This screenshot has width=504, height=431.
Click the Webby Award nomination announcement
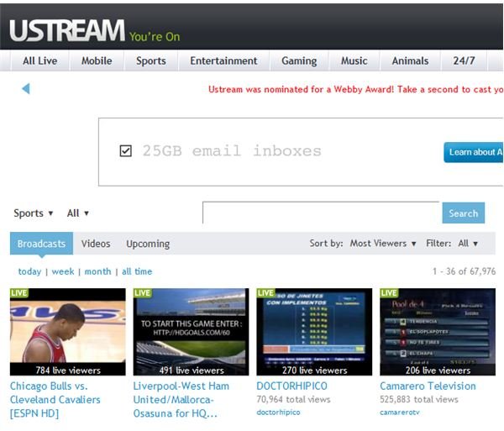355,89
